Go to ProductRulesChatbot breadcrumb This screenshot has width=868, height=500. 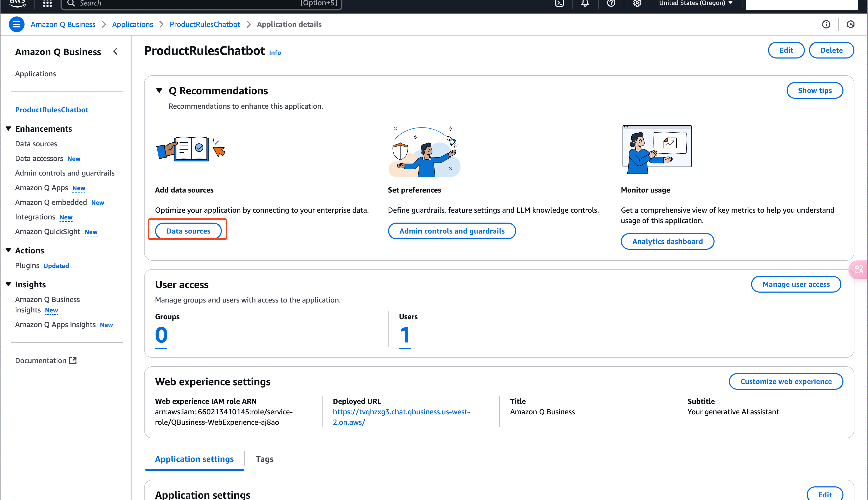click(205, 24)
